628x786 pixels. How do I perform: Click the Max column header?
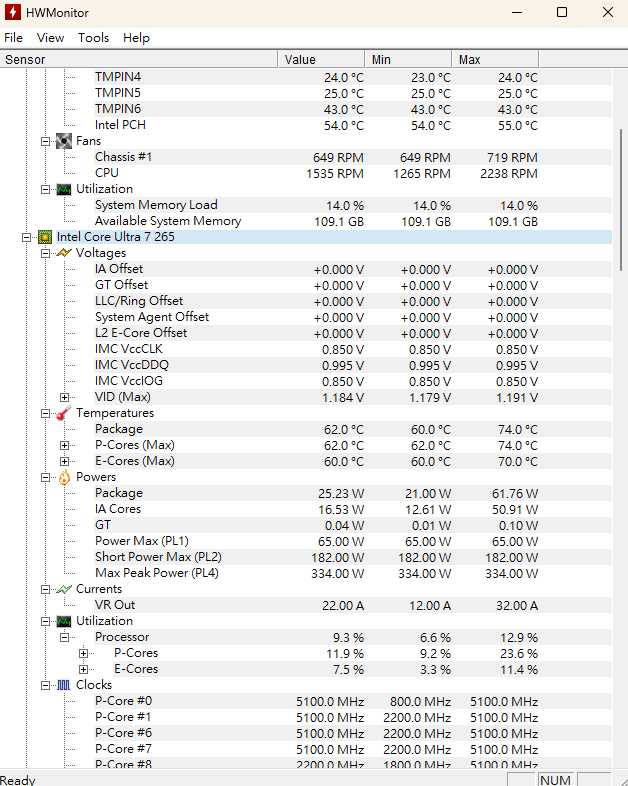click(496, 59)
